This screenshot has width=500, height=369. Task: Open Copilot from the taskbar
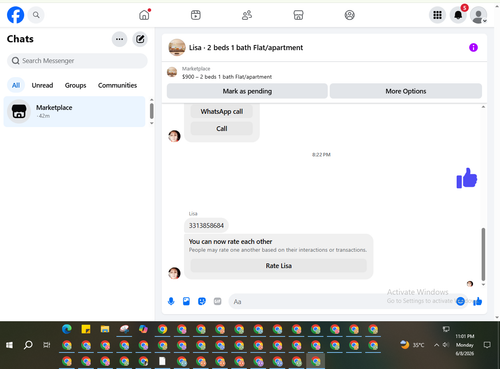point(143,329)
